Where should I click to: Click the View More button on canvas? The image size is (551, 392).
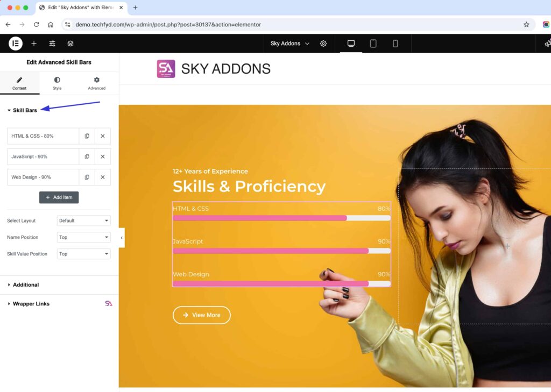202,315
